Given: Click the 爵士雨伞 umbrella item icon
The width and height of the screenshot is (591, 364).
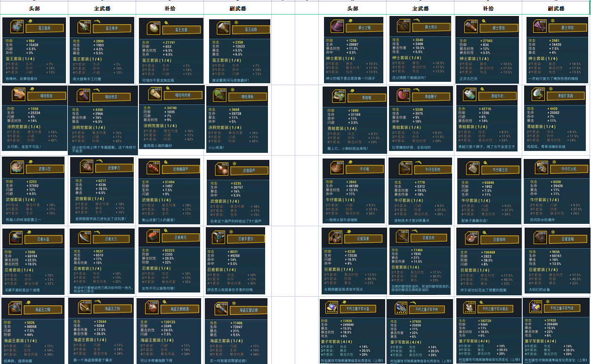Looking at the screenshot, I should pyautogui.click(x=404, y=26).
